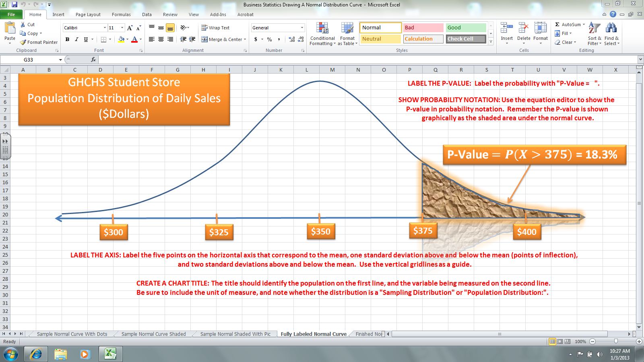This screenshot has height=362, width=644.
Task: Apply the Good cell style
Action: coord(466,28)
